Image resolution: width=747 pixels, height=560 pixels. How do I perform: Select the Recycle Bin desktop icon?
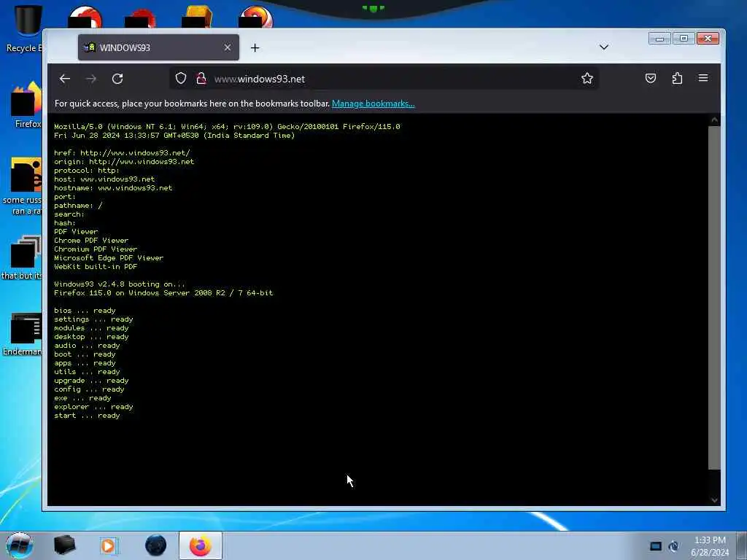25,28
